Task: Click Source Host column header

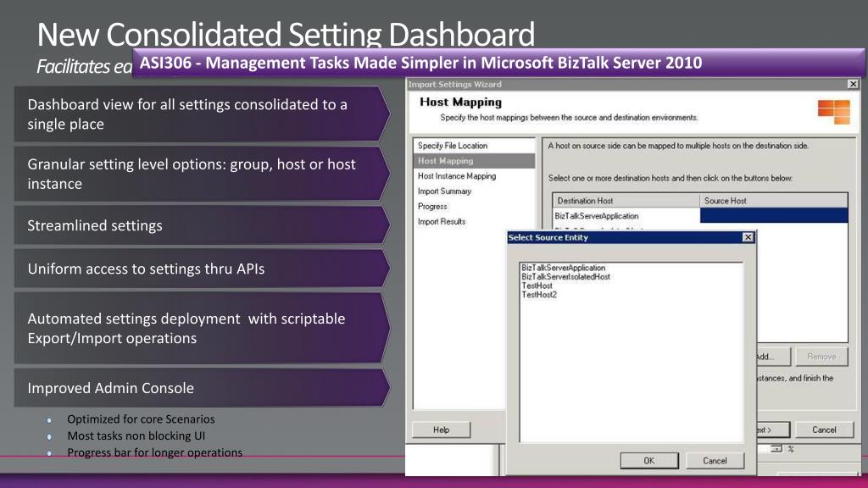Action: [x=774, y=201]
